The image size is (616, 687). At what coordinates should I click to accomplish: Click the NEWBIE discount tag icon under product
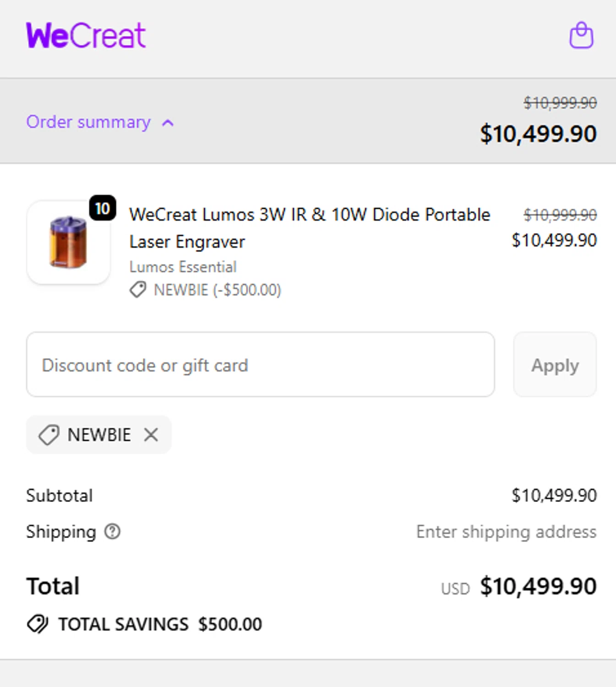click(138, 290)
